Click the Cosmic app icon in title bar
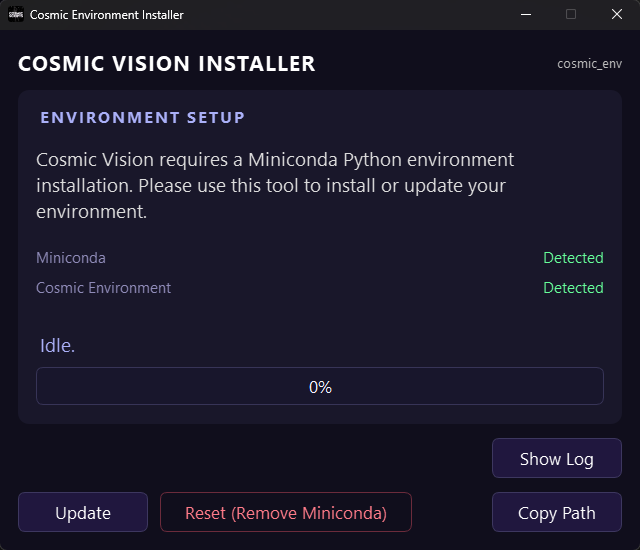Image resolution: width=640 pixels, height=550 pixels. (16, 15)
